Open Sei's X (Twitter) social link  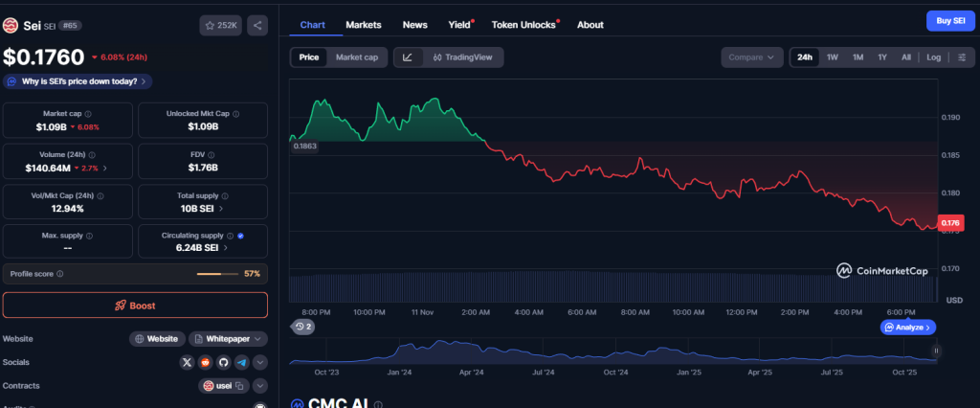click(x=188, y=362)
